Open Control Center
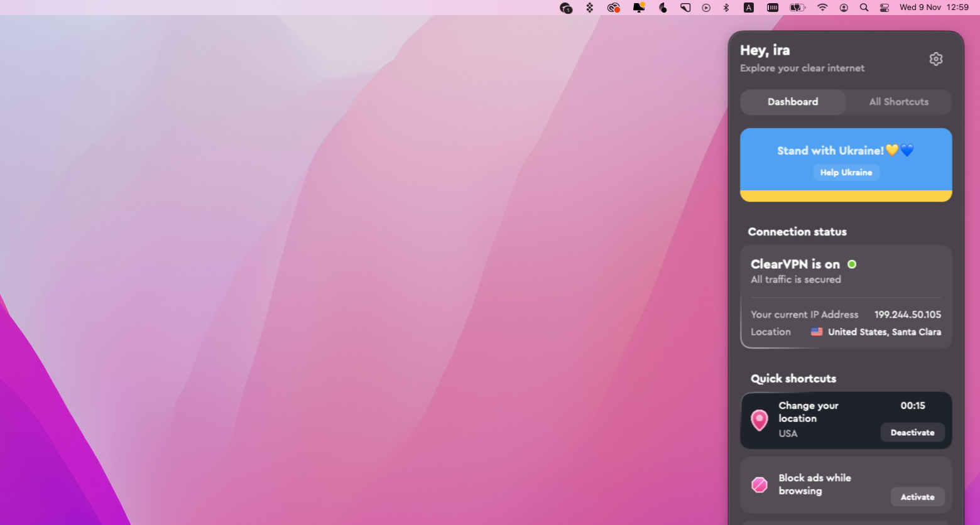This screenshot has width=980, height=525. click(885, 8)
